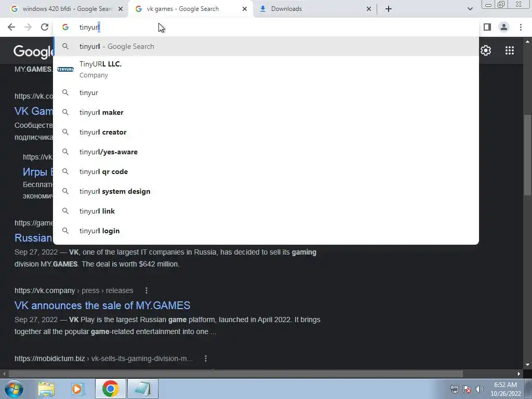
Task: Click the mobidictum.biz result URL
Action: [x=103, y=358]
